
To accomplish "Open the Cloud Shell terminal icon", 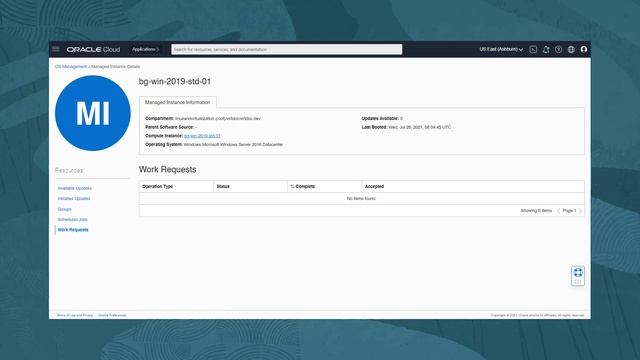I will tap(533, 49).
